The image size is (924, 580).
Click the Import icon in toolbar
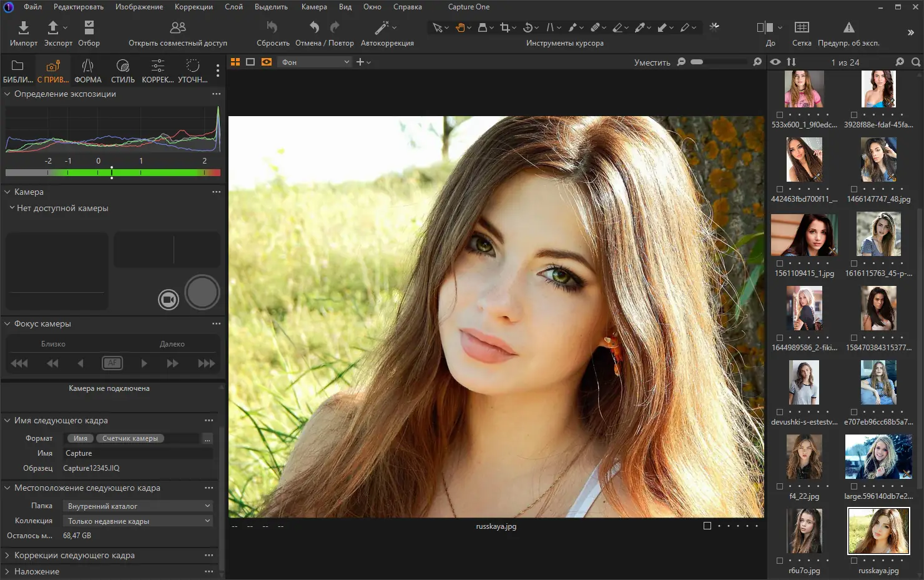23,28
